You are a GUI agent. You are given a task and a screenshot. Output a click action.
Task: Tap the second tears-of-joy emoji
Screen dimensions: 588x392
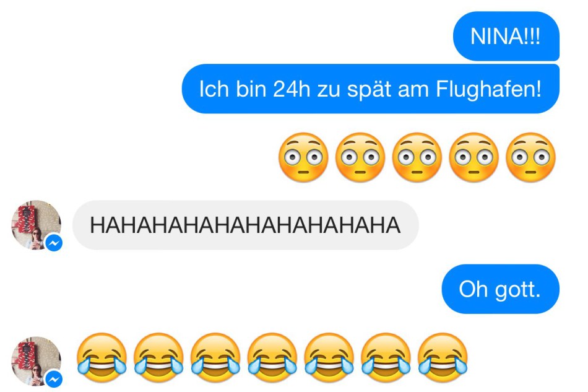point(158,357)
